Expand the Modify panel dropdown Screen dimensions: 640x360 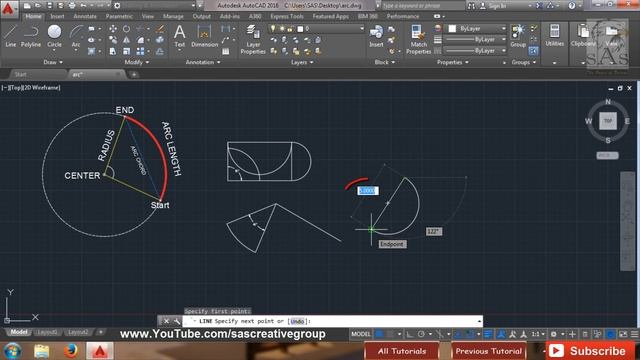coord(137,62)
